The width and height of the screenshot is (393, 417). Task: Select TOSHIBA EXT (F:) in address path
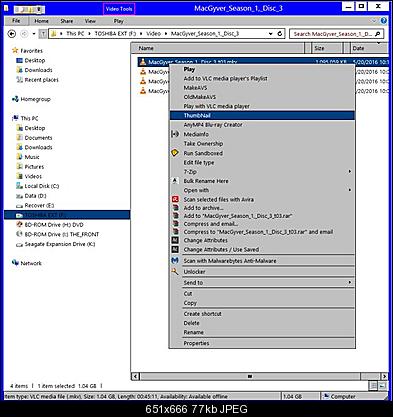click(115, 34)
